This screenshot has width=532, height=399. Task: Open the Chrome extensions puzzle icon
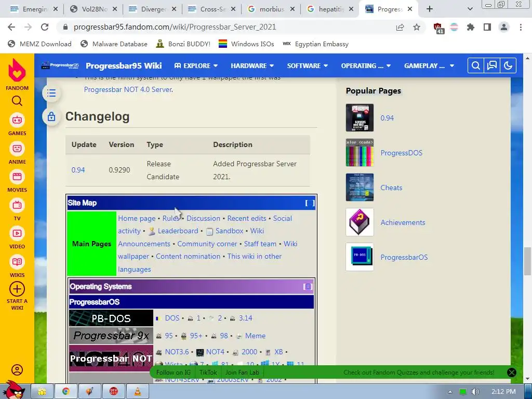coord(471,27)
